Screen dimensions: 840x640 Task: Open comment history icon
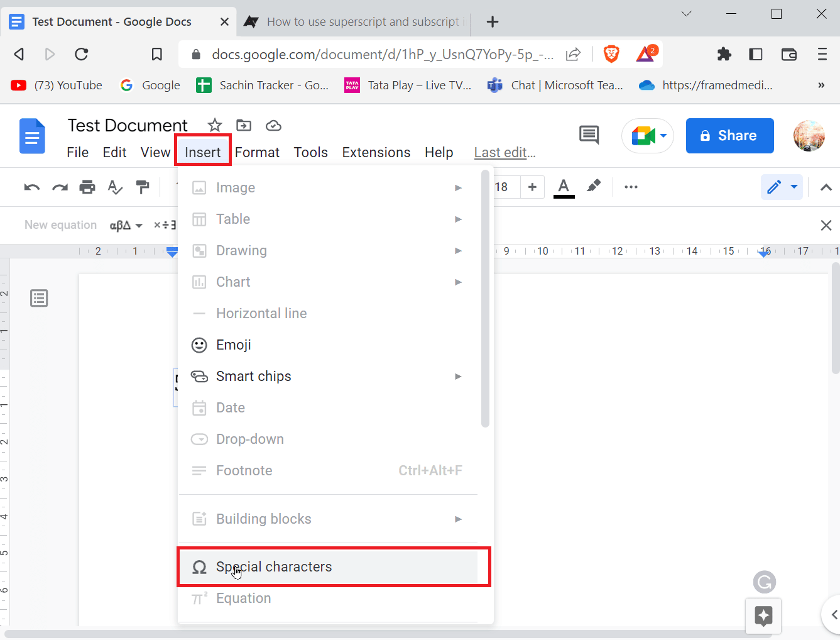(x=589, y=135)
